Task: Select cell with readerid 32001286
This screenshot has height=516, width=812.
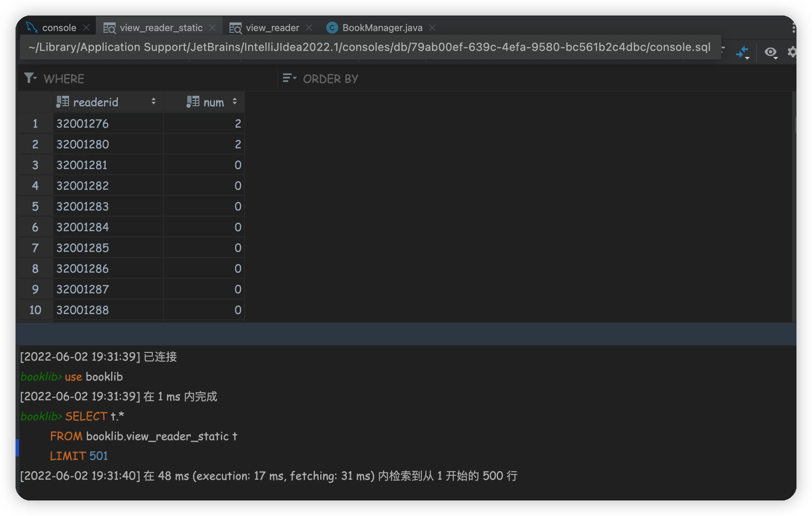Action: [x=108, y=269]
